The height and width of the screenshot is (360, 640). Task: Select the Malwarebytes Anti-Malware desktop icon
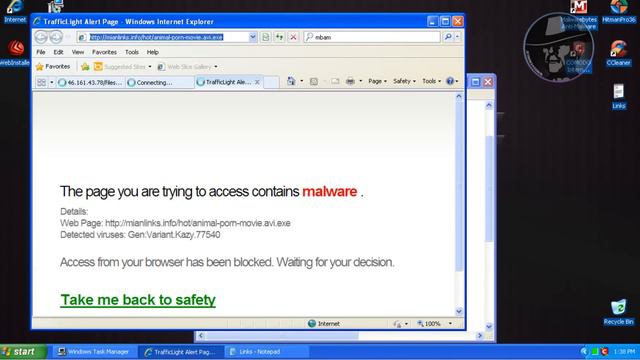point(579,14)
